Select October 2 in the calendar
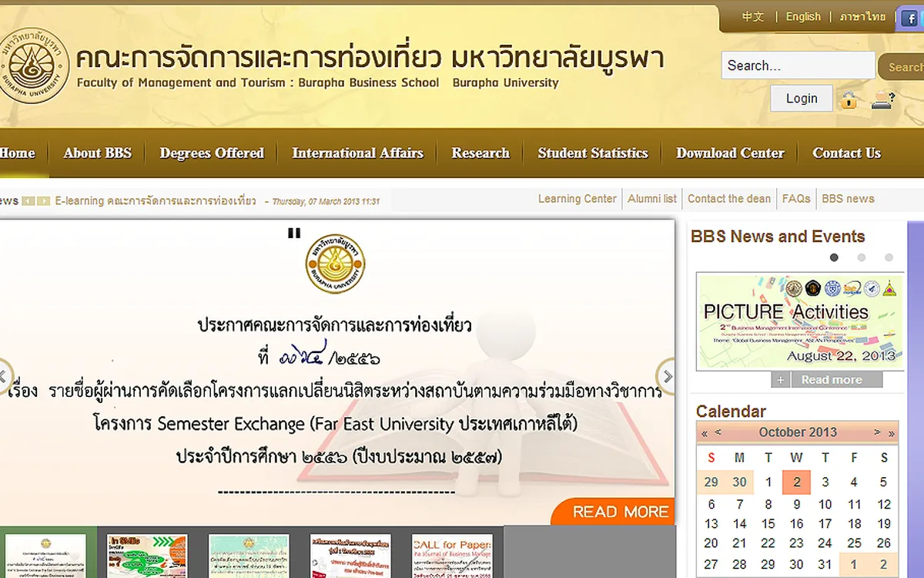The height and width of the screenshot is (578, 924). 796,482
